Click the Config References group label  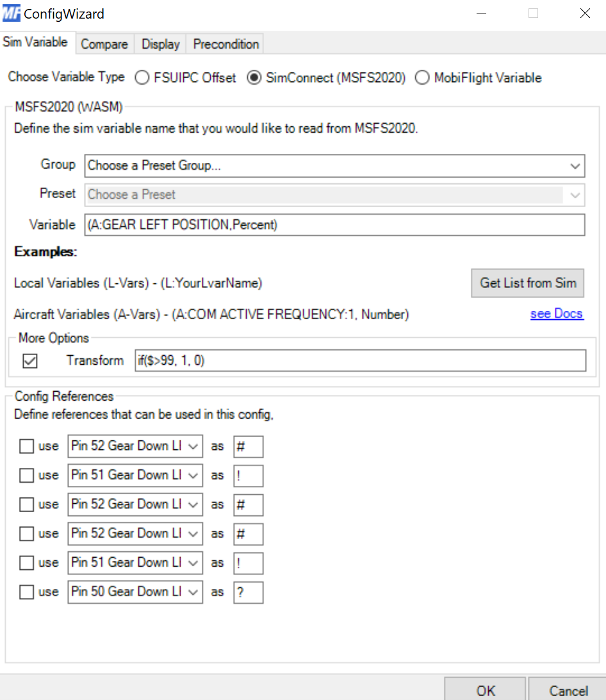64,396
